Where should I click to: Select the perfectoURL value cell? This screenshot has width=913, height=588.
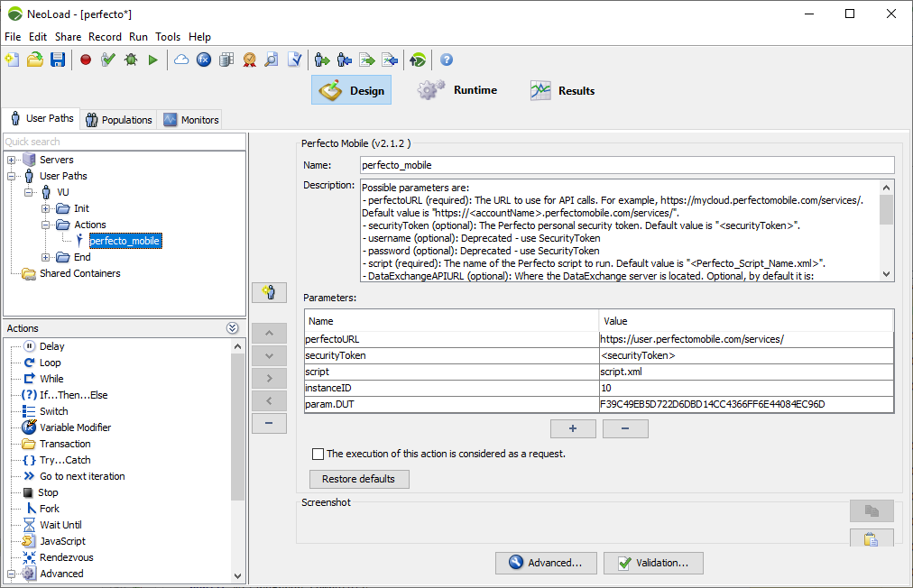(746, 339)
